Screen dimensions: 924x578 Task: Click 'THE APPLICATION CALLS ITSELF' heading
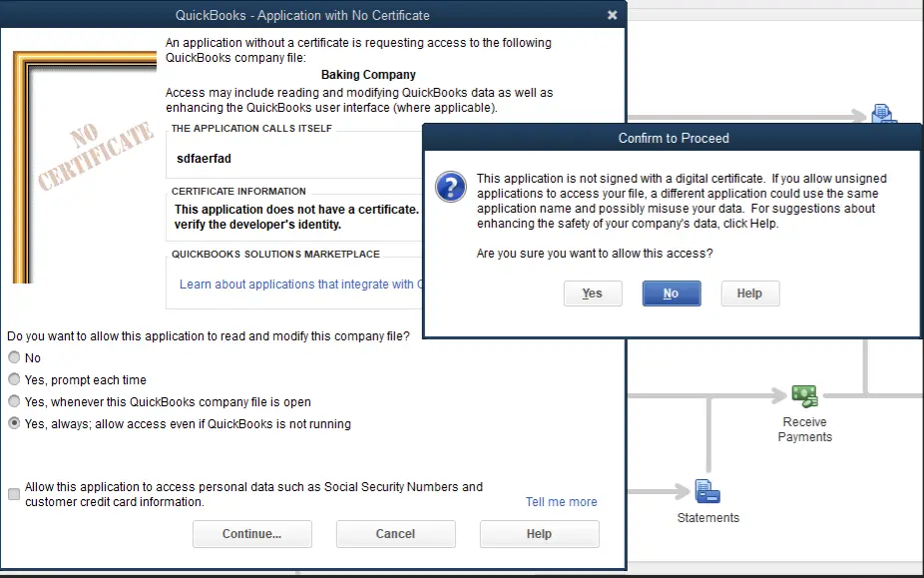pos(251,129)
